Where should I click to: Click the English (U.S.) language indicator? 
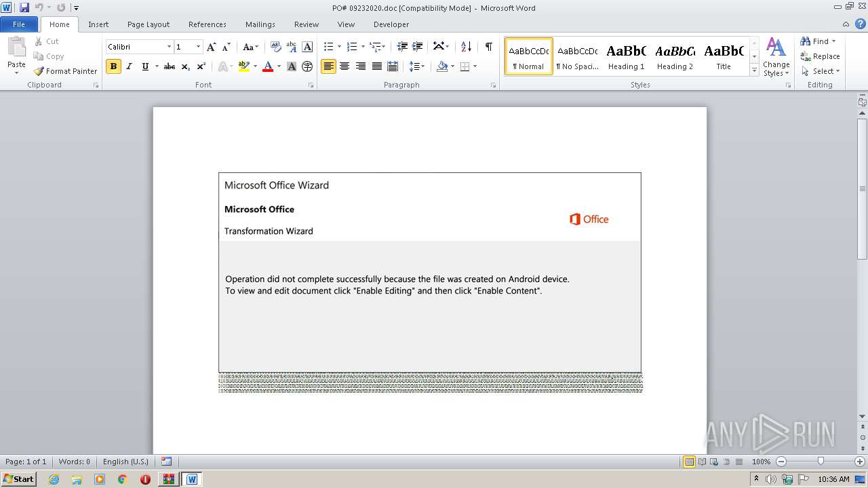click(125, 462)
